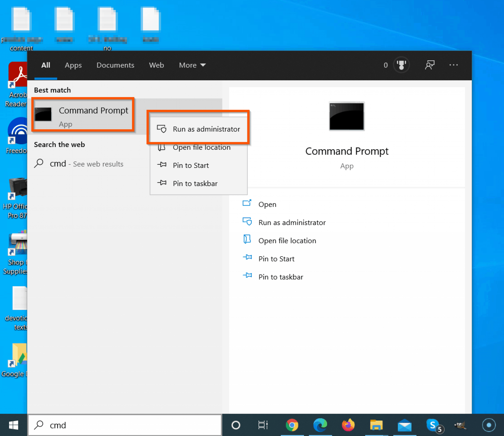The width and height of the screenshot is (504, 436).
Task: Open File Explorer from the taskbar
Action: (376, 425)
